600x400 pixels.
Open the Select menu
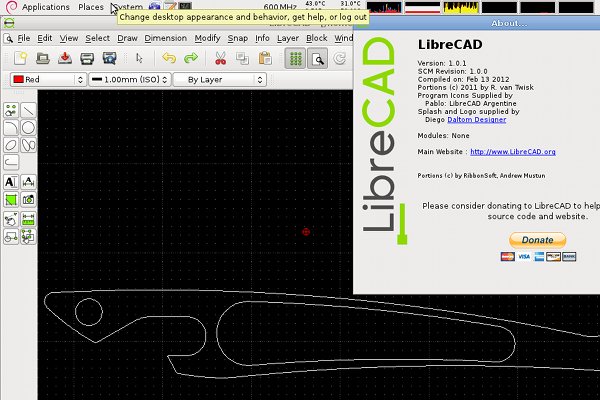click(98, 38)
